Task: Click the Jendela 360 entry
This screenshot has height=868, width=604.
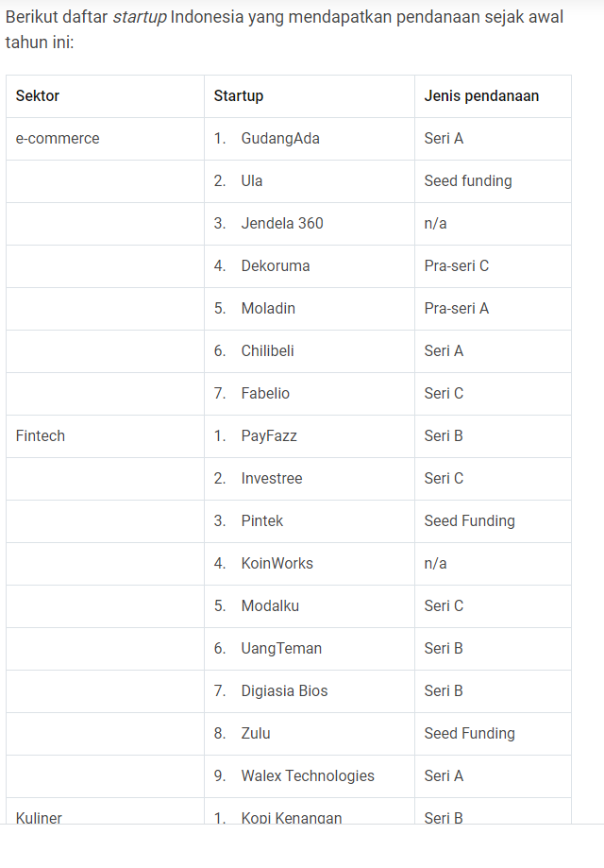Action: point(282,223)
